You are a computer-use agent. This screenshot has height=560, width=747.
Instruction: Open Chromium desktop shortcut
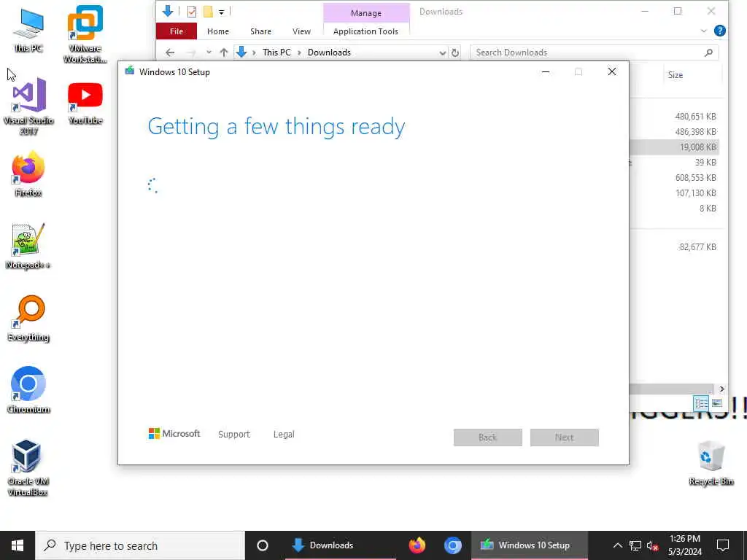(x=28, y=391)
